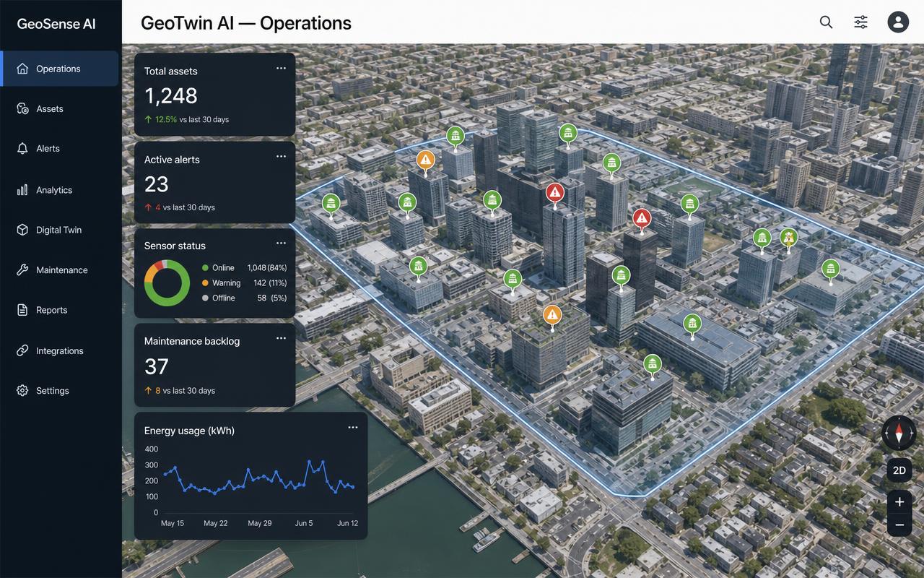Screen dimensions: 924x578
Task: Select the right red alert map marker
Action: [x=642, y=220]
